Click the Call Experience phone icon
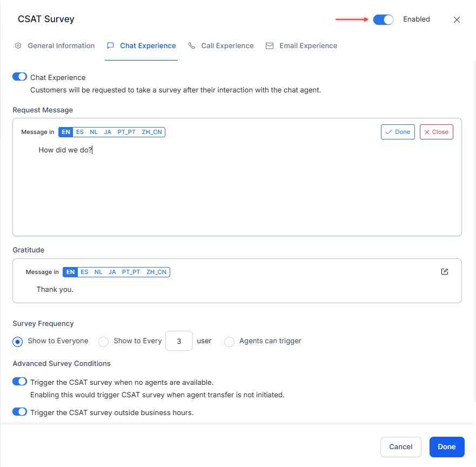The image size is (476, 467). point(192,46)
